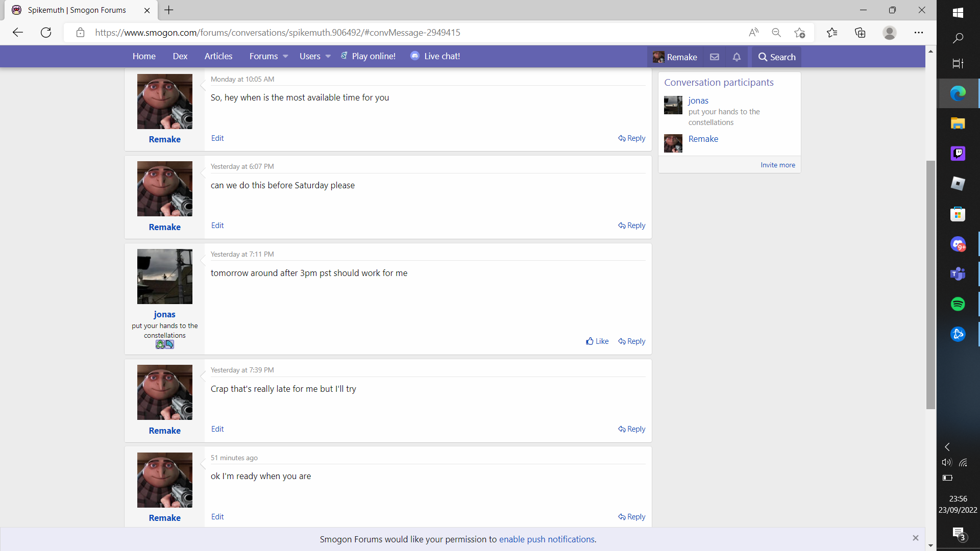Click the page vertical scrollbar thumb
Image resolution: width=980 pixels, height=551 pixels.
(x=930, y=285)
